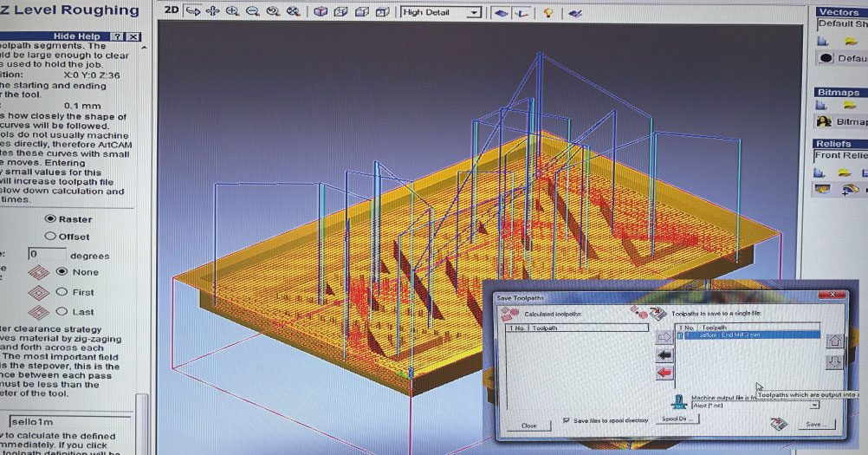The width and height of the screenshot is (868, 455).
Task: Click the save toolpath disk icon near Save
Action: (x=779, y=425)
